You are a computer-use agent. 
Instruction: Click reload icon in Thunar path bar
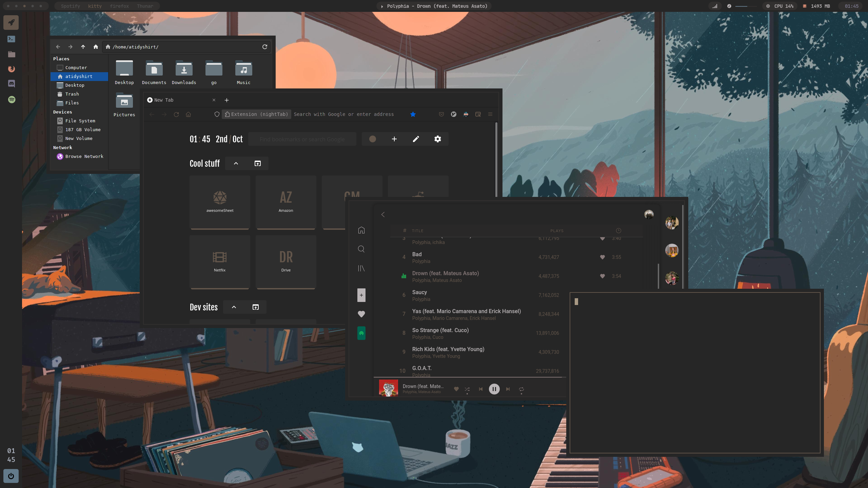265,47
